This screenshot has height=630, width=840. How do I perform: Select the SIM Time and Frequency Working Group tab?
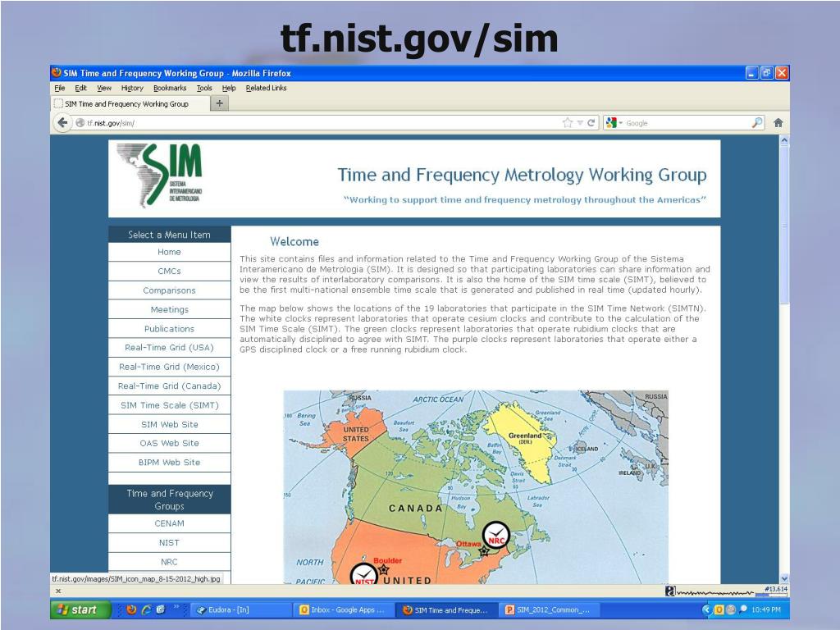coord(130,103)
